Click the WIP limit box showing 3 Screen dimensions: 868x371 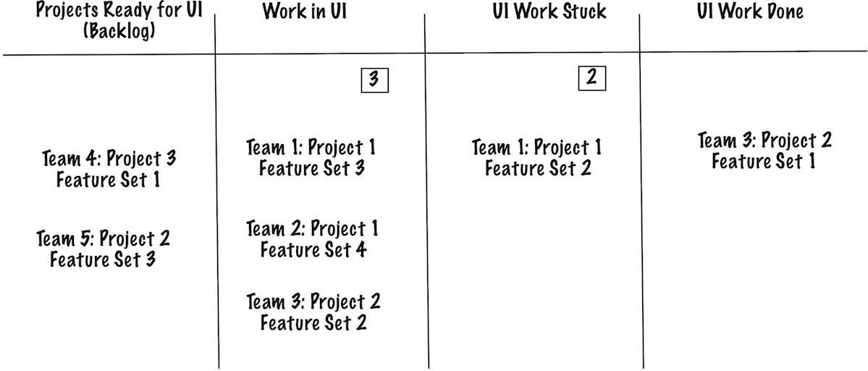tap(374, 80)
